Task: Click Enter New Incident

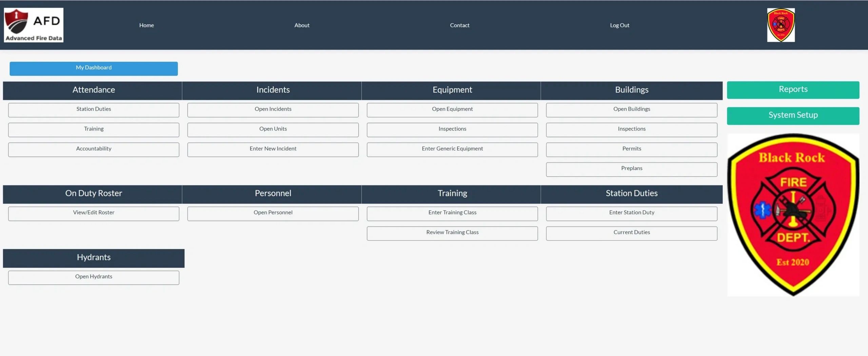Action: pyautogui.click(x=273, y=149)
